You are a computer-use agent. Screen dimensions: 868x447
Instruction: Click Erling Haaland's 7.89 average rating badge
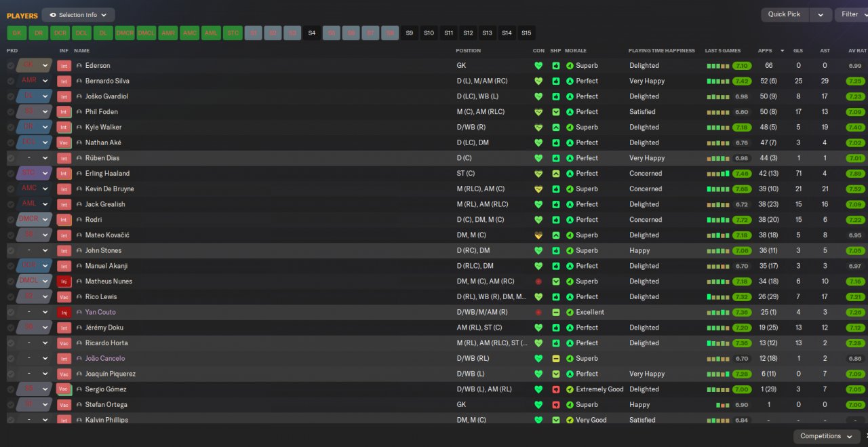pyautogui.click(x=855, y=174)
